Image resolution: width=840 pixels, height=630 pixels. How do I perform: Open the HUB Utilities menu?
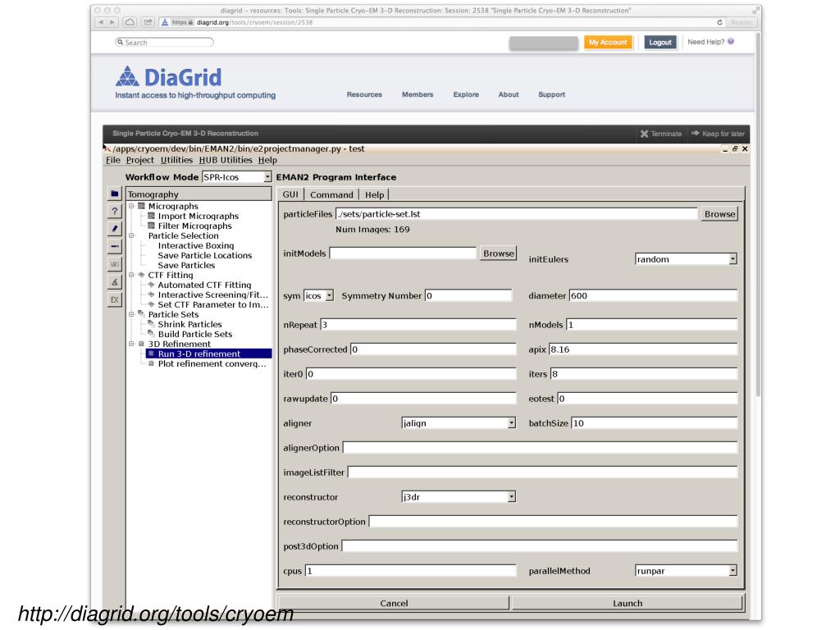(x=226, y=160)
